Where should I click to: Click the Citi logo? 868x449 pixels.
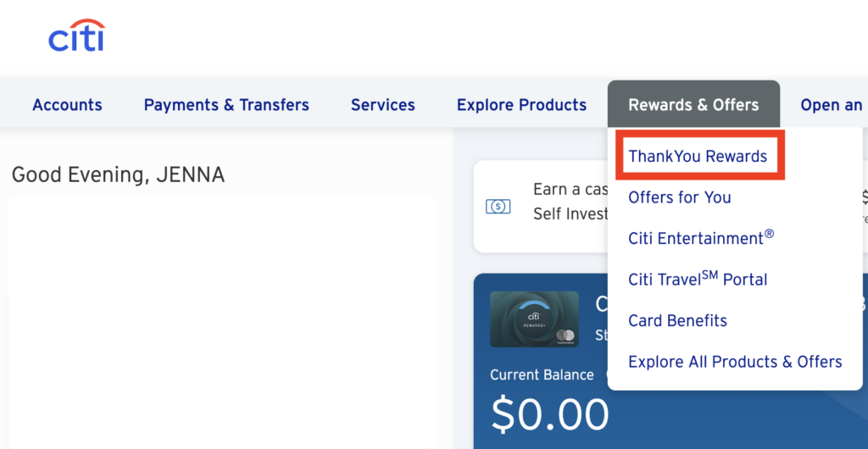[76, 36]
